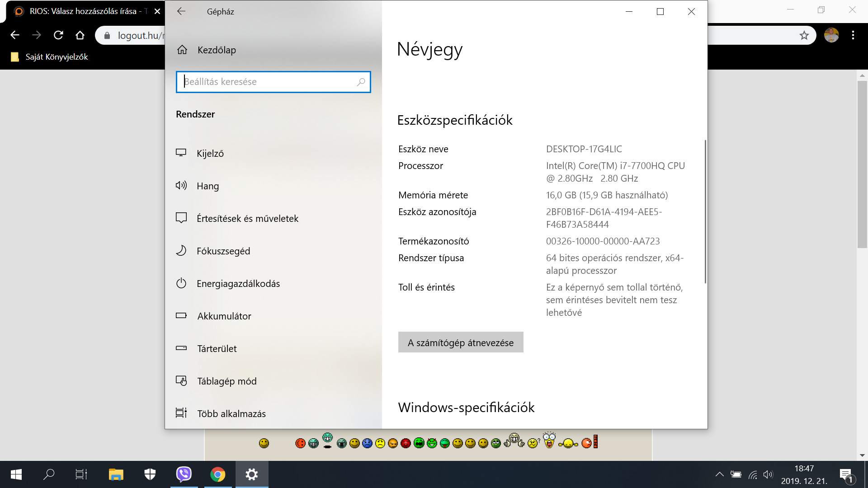Click A számítógép átnevezése button
Screen dimensions: 868x488
coord(460,343)
